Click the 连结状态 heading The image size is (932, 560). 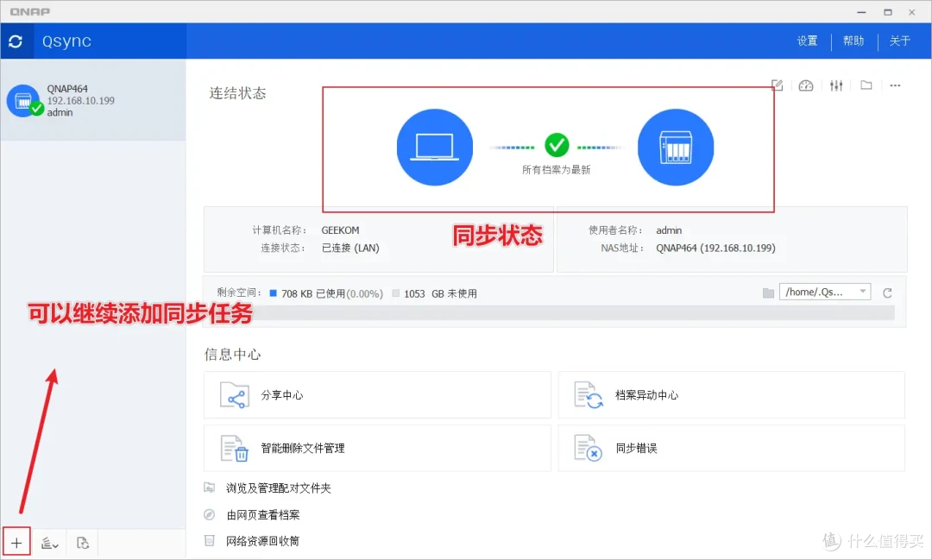[x=238, y=93]
